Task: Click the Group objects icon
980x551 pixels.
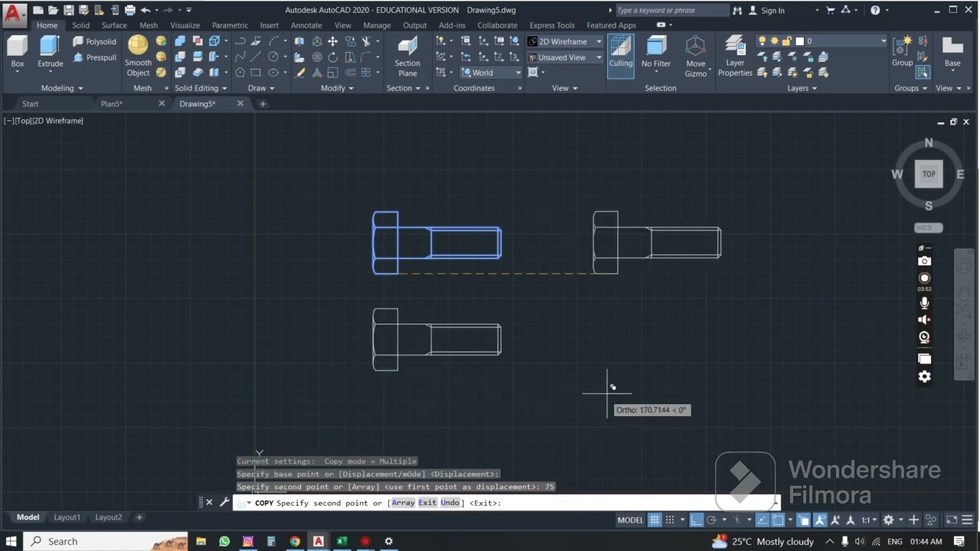Action: pyautogui.click(x=903, y=51)
